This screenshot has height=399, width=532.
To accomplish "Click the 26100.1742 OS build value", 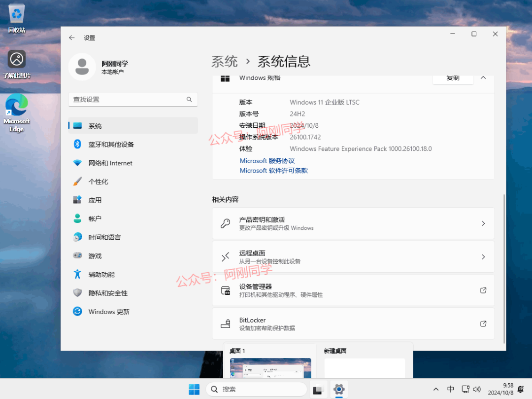I will (x=305, y=137).
